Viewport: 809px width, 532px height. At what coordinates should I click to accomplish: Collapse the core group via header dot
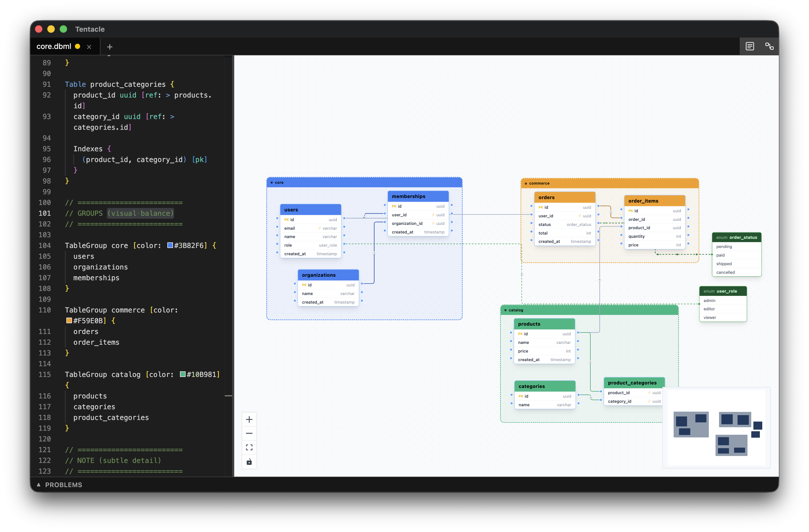tap(272, 182)
